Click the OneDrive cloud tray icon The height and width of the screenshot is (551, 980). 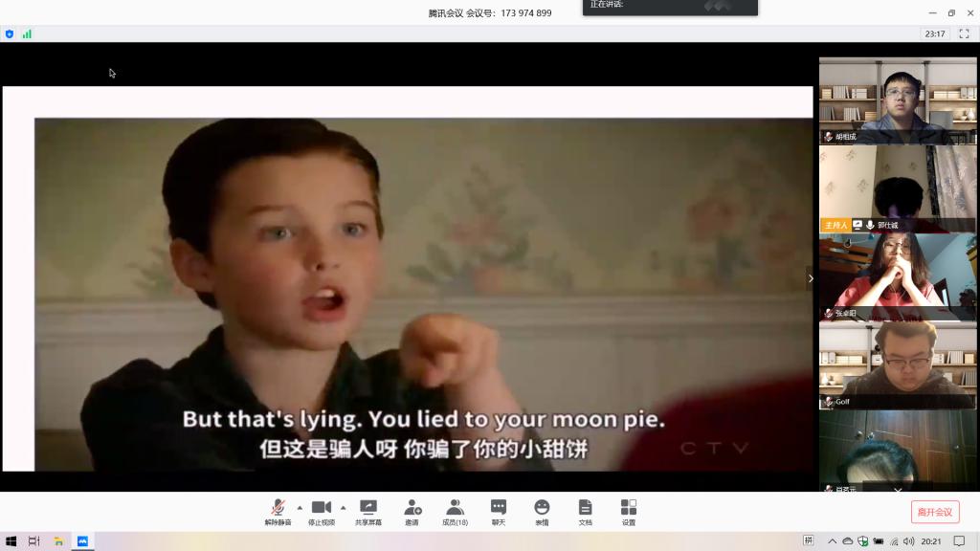pyautogui.click(x=848, y=541)
